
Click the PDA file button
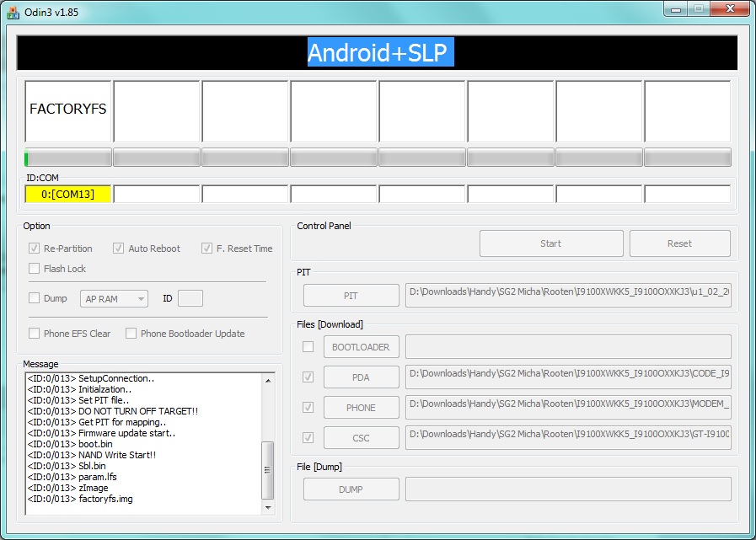click(361, 377)
